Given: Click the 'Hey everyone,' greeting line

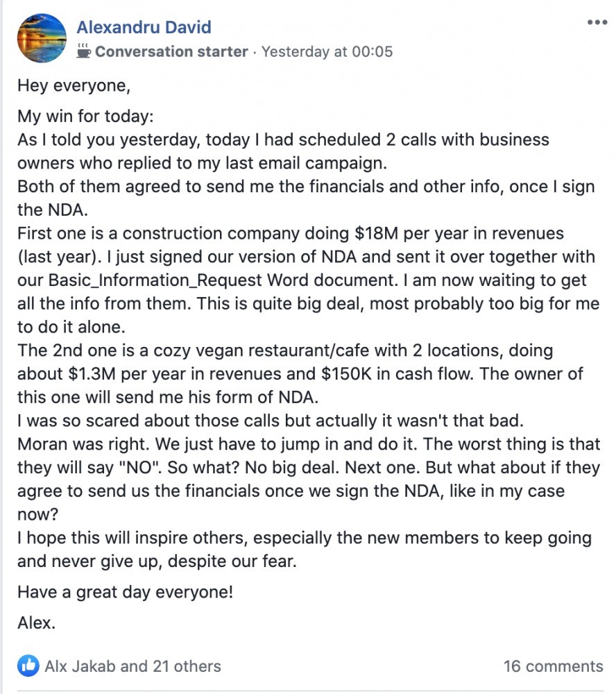Looking at the screenshot, I should click(x=74, y=85).
